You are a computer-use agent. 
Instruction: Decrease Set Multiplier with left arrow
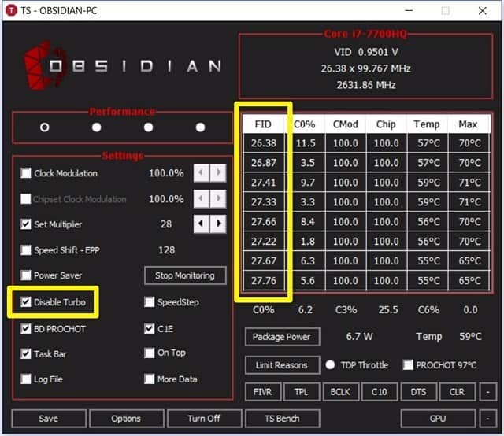[x=202, y=224]
